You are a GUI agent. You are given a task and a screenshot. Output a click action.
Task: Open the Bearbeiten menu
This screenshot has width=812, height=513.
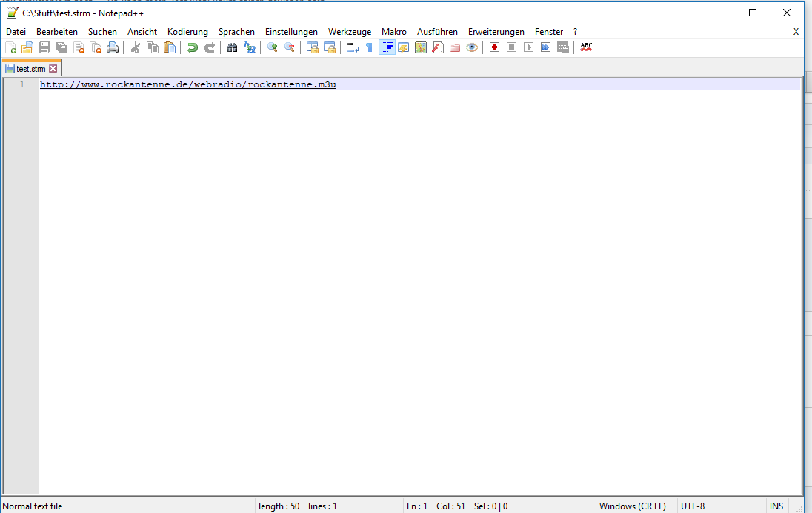click(57, 32)
